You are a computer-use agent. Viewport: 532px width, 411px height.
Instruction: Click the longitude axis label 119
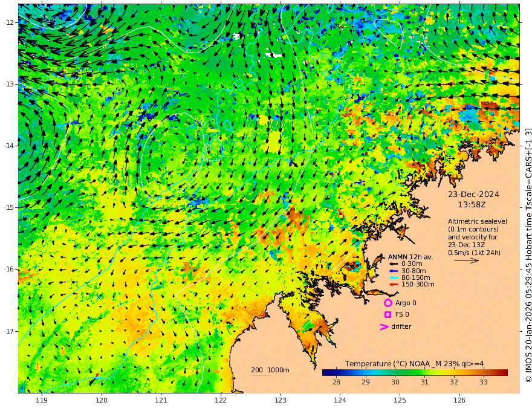(x=42, y=400)
